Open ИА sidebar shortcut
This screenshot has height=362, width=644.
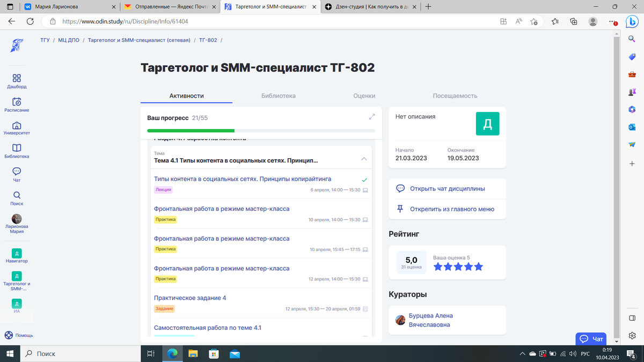coord(17,303)
